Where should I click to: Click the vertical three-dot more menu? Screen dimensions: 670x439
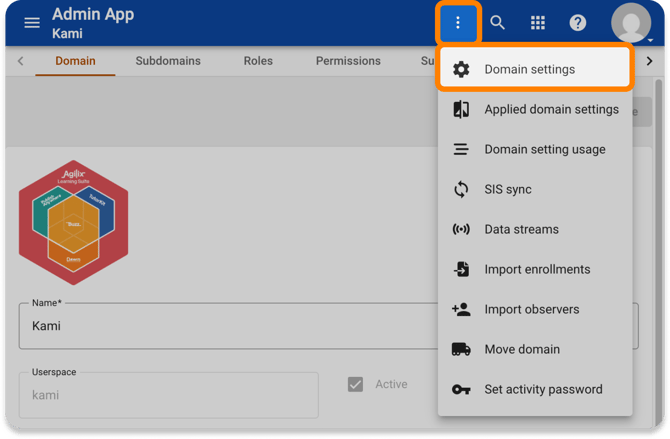(458, 23)
